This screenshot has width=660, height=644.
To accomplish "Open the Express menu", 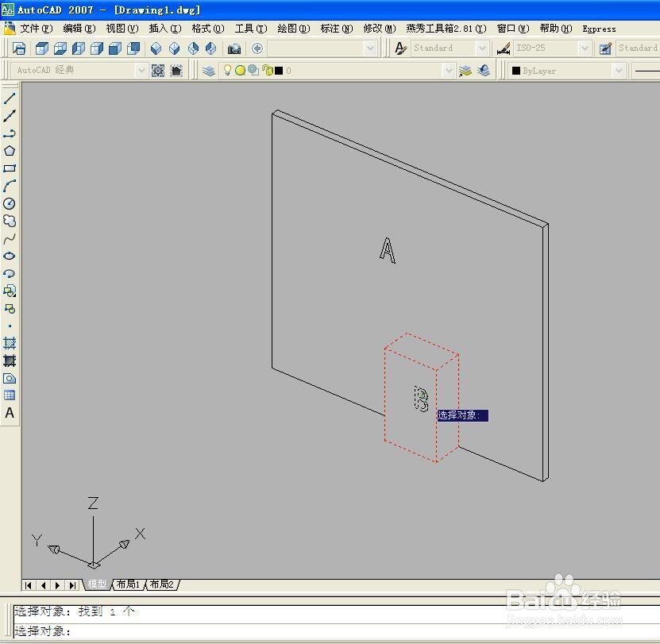I will (599, 29).
